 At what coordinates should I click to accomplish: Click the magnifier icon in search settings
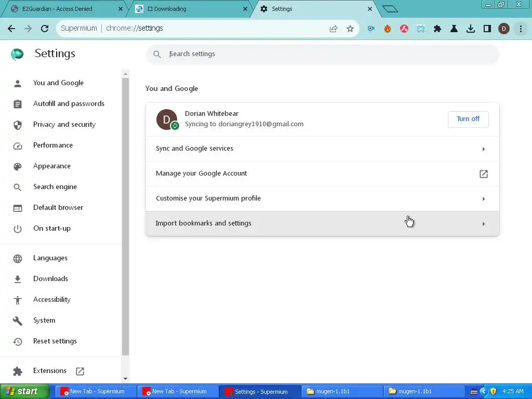pyautogui.click(x=157, y=54)
